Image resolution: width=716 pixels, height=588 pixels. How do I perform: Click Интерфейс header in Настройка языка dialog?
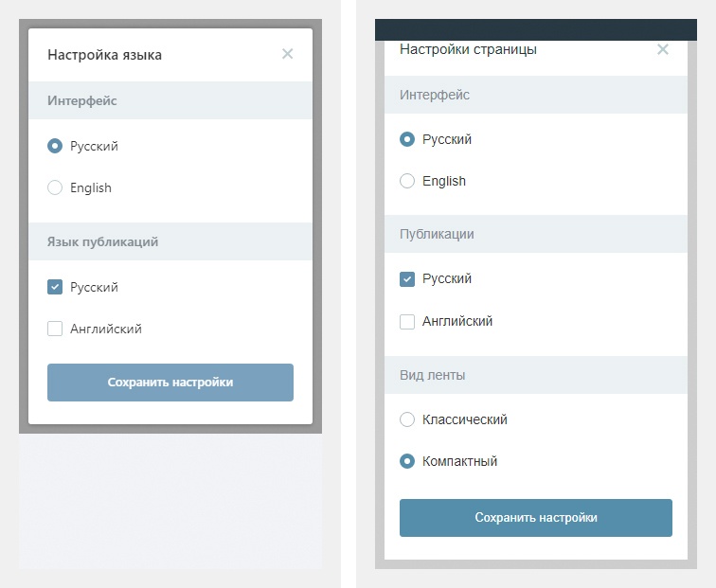point(82,100)
